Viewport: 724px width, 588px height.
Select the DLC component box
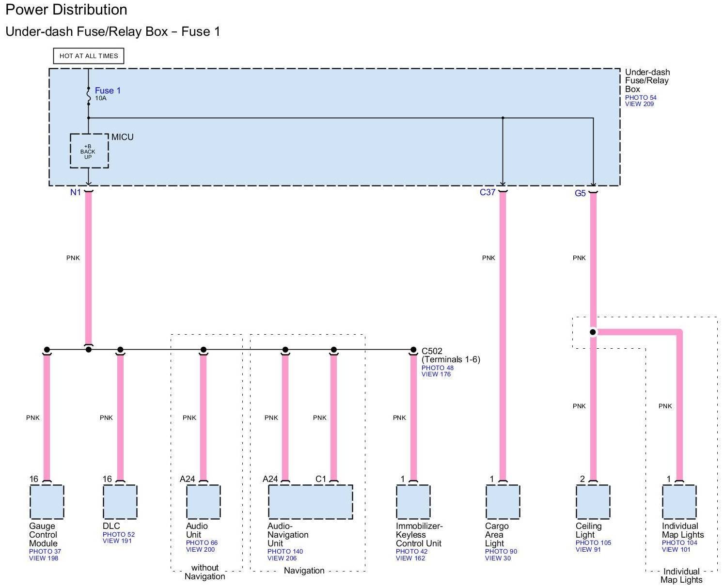pyautogui.click(x=120, y=502)
